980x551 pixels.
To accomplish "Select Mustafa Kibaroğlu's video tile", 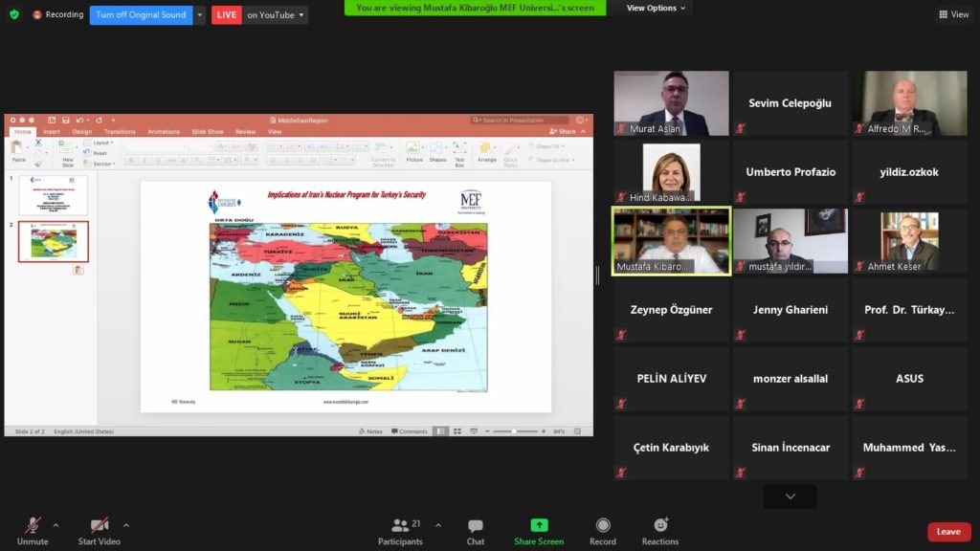I will click(x=672, y=241).
